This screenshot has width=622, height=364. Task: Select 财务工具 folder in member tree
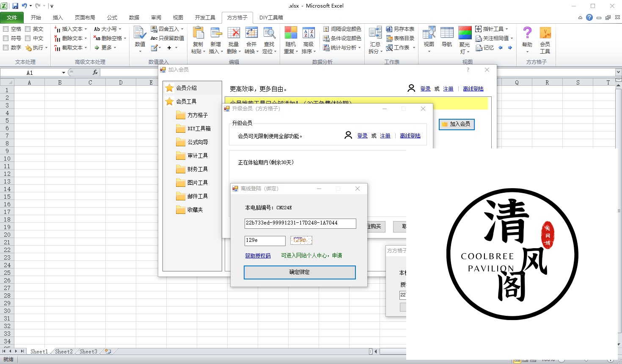[193, 169]
